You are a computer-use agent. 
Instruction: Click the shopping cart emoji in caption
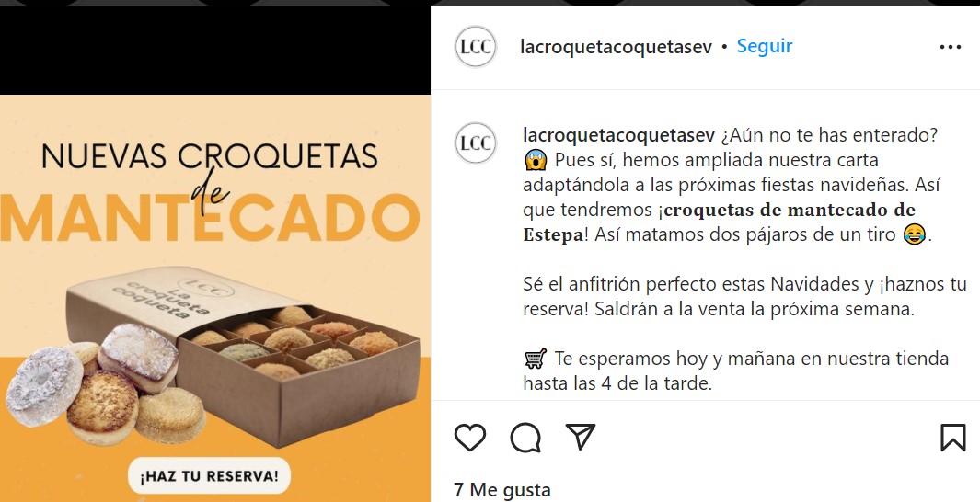pyautogui.click(x=536, y=359)
